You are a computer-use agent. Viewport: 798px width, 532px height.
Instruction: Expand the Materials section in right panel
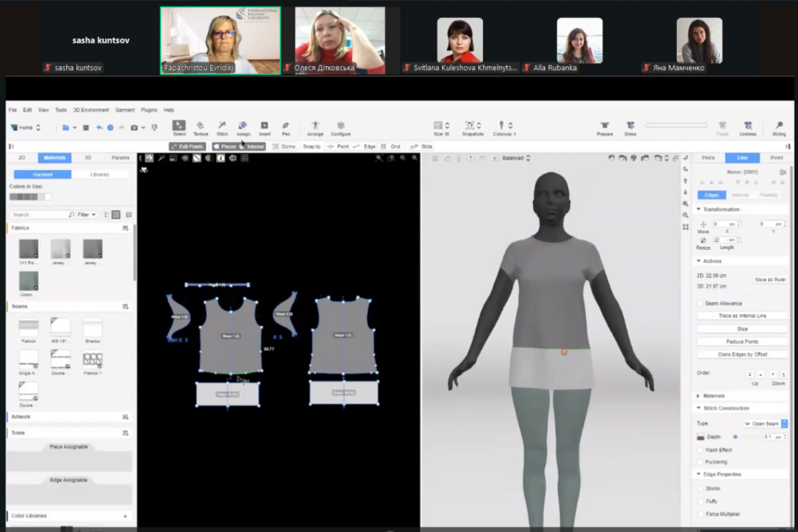(713, 396)
